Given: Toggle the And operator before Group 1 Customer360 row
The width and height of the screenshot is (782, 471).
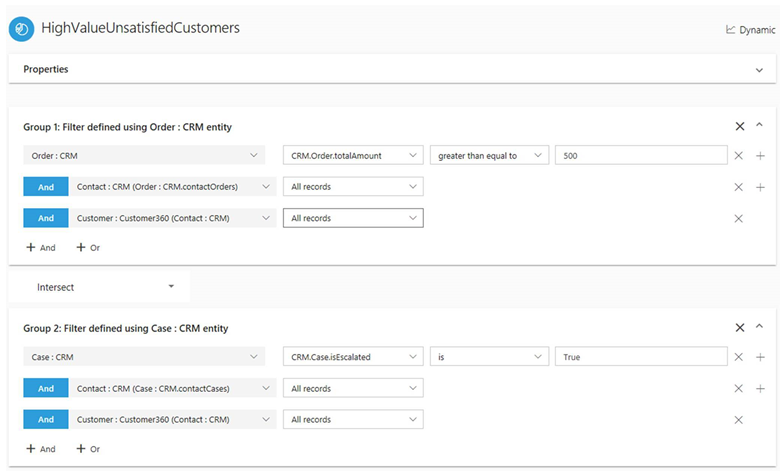Looking at the screenshot, I should (x=46, y=218).
